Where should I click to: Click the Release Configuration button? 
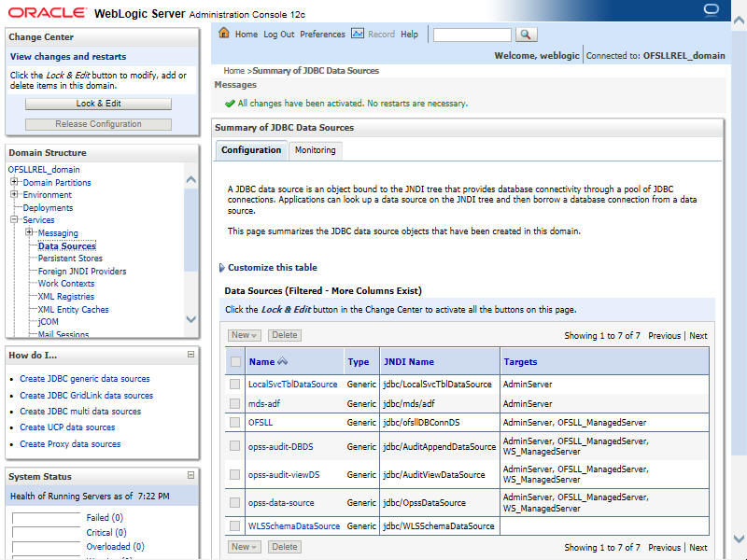[98, 124]
